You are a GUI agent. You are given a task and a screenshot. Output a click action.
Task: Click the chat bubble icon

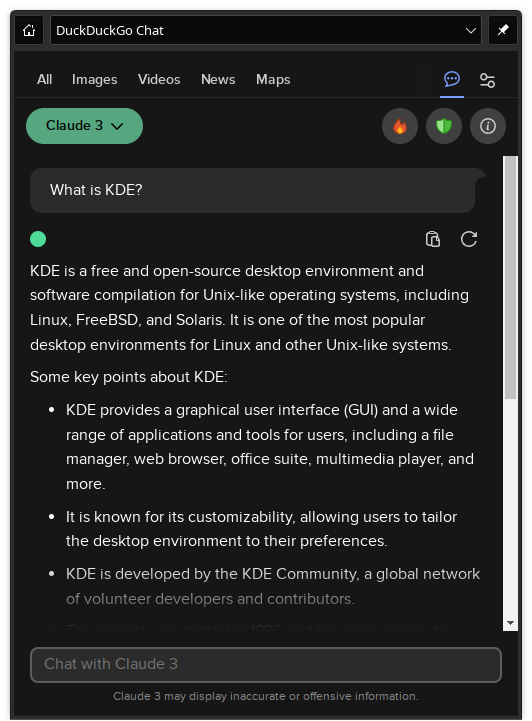(x=452, y=79)
